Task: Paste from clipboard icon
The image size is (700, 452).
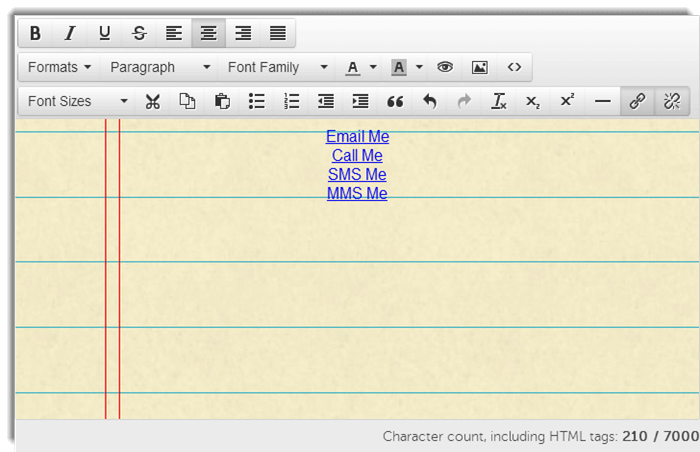Action: [x=222, y=101]
